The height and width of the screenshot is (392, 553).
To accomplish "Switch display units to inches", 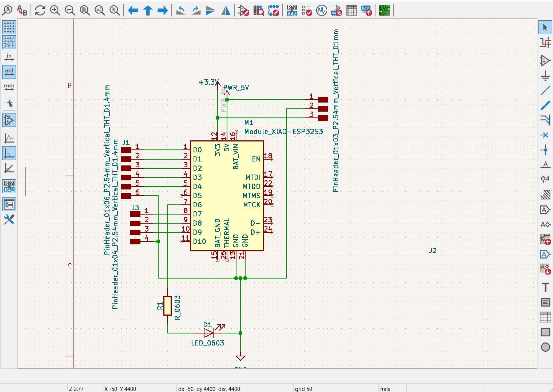I will [9, 56].
